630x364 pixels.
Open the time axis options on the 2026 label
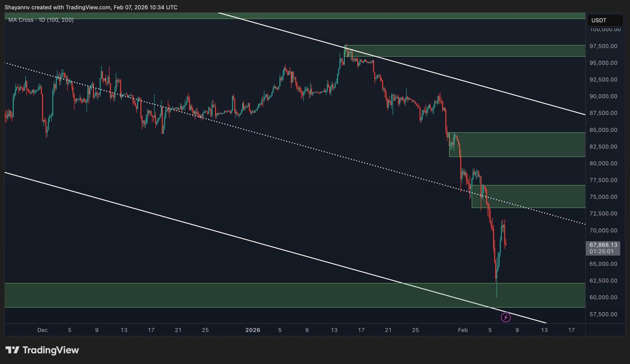tap(253, 330)
